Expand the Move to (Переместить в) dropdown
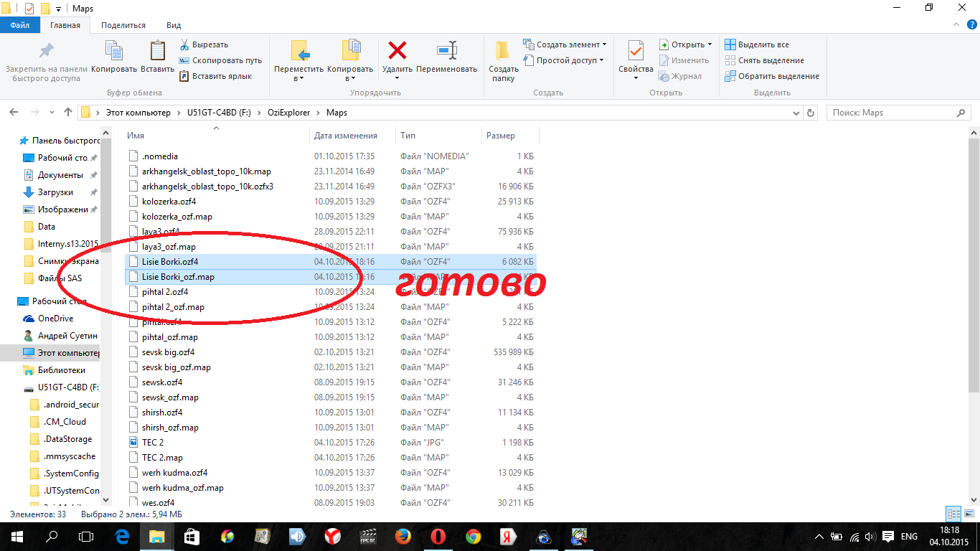The image size is (980, 551). coord(298,78)
